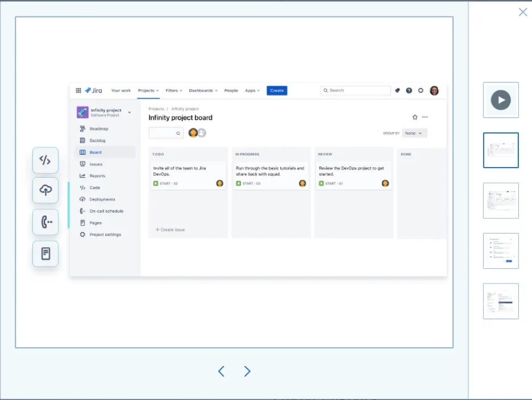Click Projects breadcrumb link

(156, 109)
